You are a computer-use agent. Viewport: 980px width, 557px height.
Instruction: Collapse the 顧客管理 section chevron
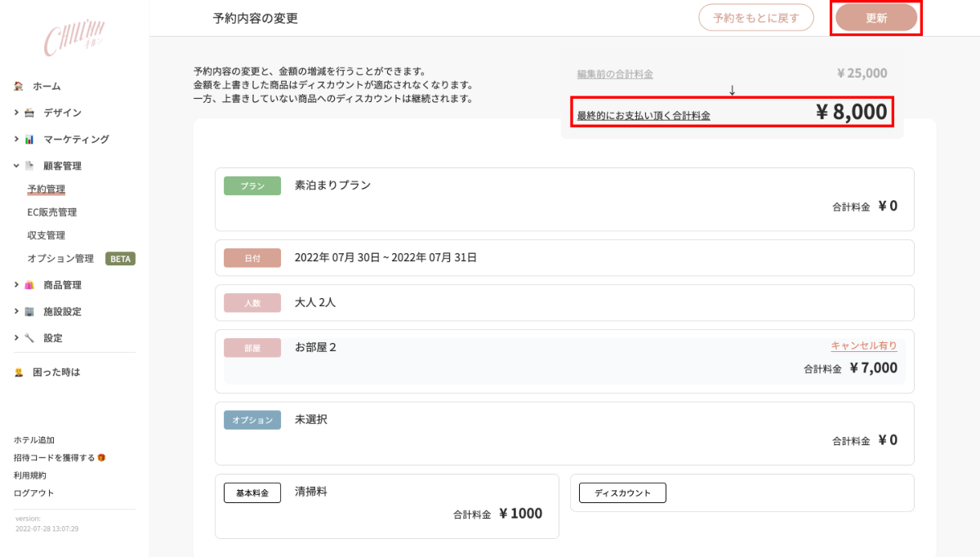pos(16,166)
